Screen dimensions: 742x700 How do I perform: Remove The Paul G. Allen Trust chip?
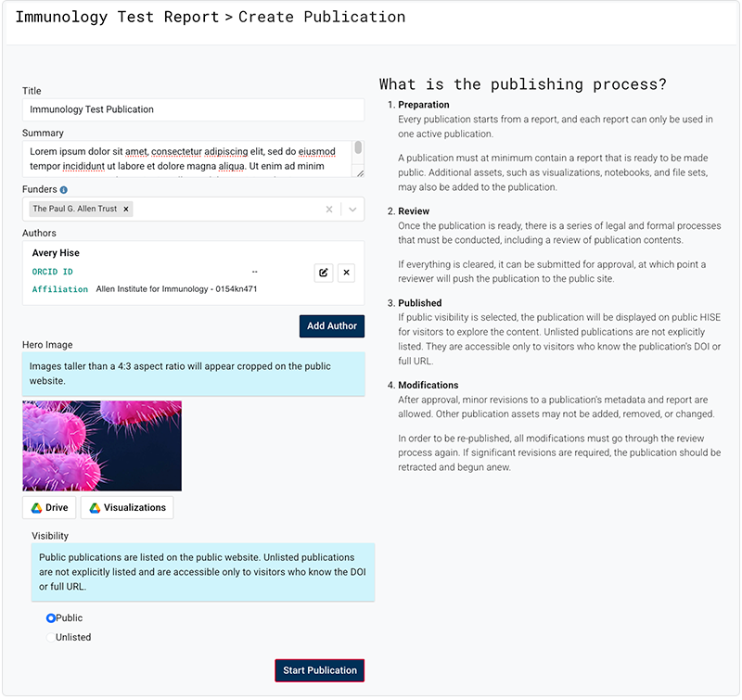(x=126, y=209)
